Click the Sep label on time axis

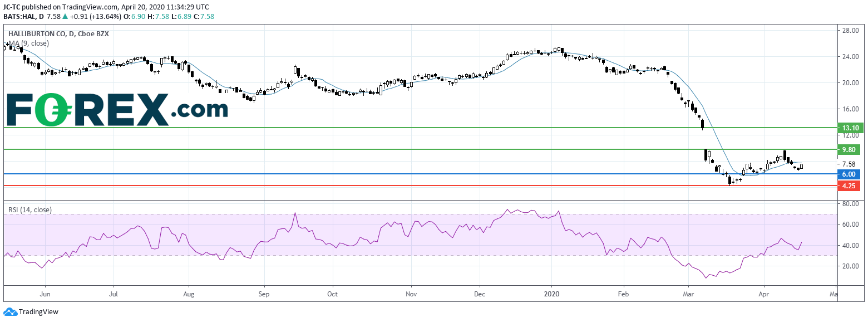click(264, 293)
